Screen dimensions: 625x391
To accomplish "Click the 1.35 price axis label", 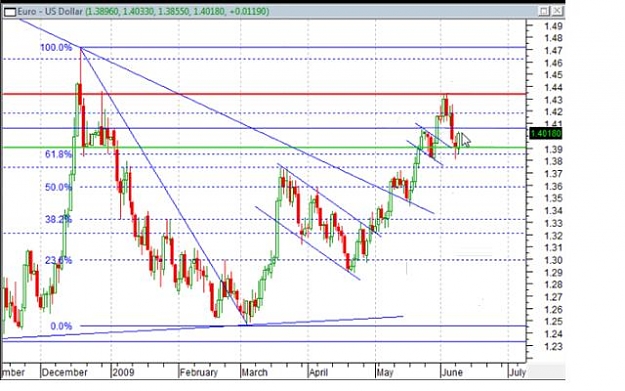I will pos(553,198).
